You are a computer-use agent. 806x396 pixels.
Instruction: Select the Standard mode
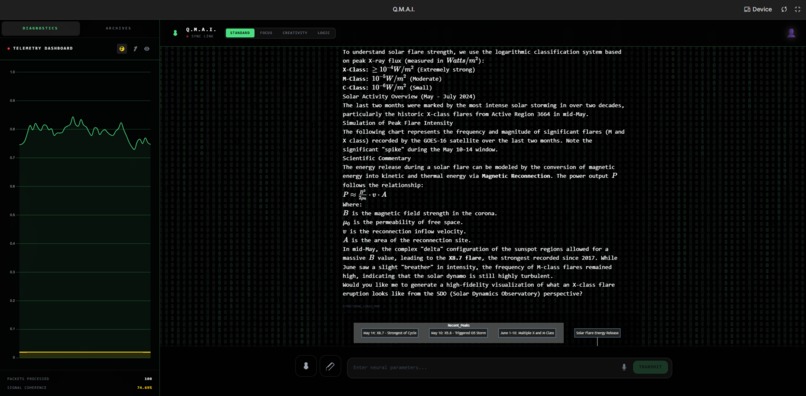tap(240, 33)
